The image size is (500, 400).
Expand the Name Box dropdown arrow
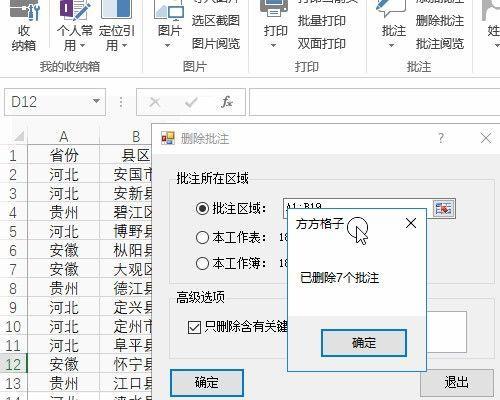click(96, 101)
